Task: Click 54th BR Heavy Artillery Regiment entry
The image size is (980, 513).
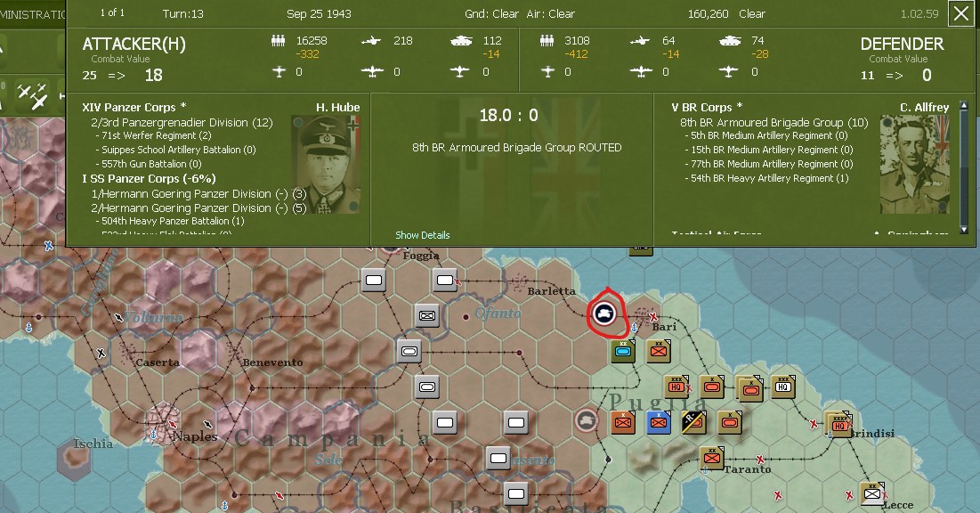Action: tap(766, 179)
